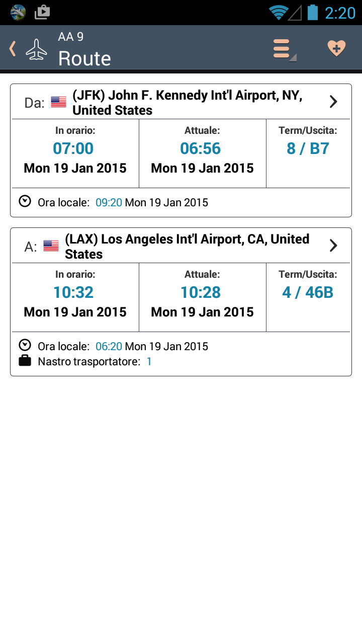This screenshot has height=644, width=362.
Task: Tap scheduled departure time 07:00
Action: (73, 148)
